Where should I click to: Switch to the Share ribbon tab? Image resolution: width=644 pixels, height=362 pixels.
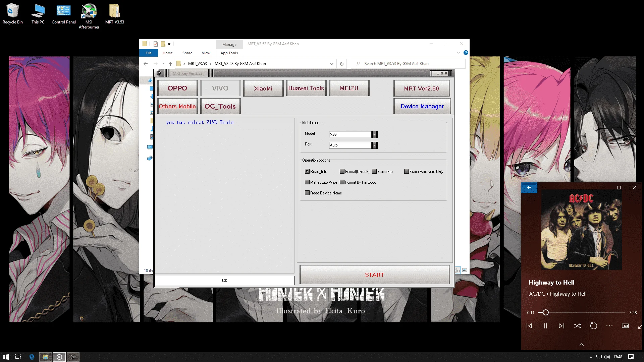tap(187, 53)
